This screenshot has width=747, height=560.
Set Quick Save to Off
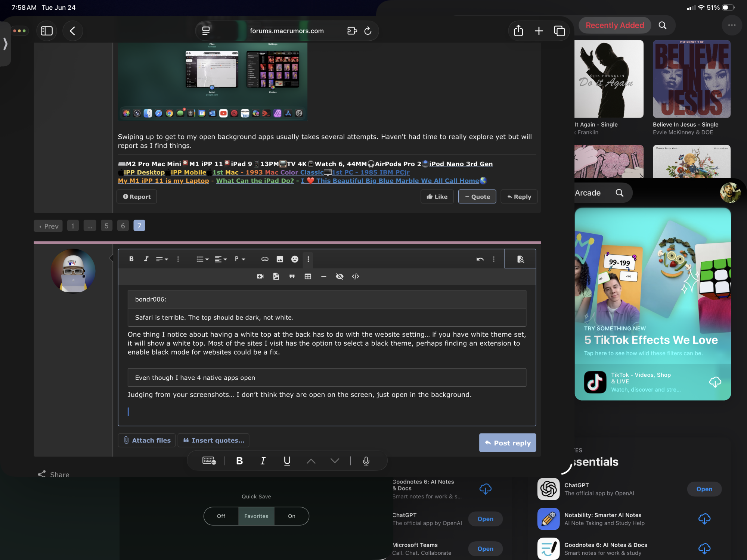pos(221,516)
